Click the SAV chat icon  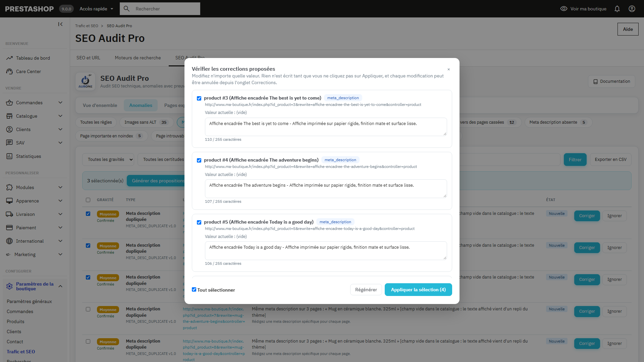click(9, 143)
